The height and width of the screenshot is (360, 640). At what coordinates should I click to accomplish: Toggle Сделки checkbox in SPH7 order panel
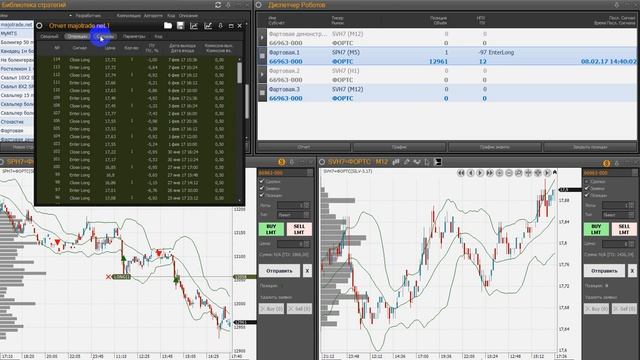[262, 181]
